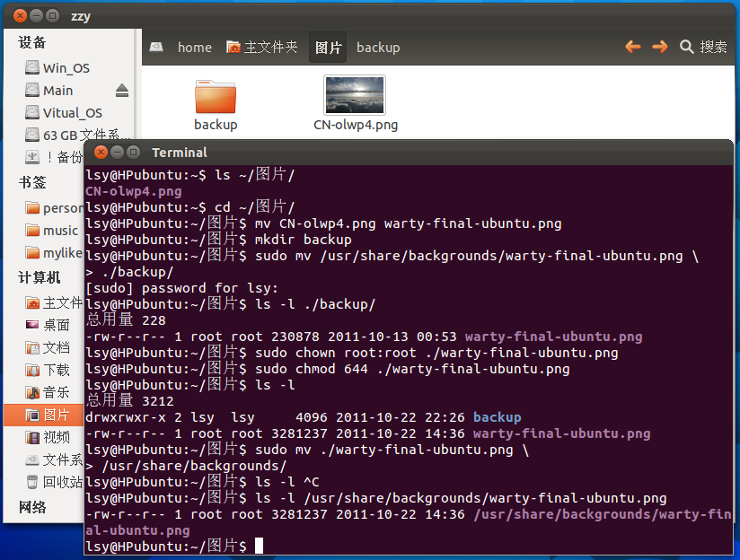Image resolution: width=740 pixels, height=560 pixels.
Task: Click the Main drive icon
Action: (x=32, y=90)
